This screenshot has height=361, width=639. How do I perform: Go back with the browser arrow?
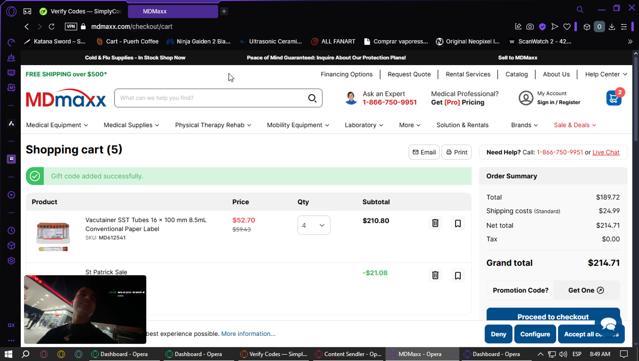(x=27, y=26)
